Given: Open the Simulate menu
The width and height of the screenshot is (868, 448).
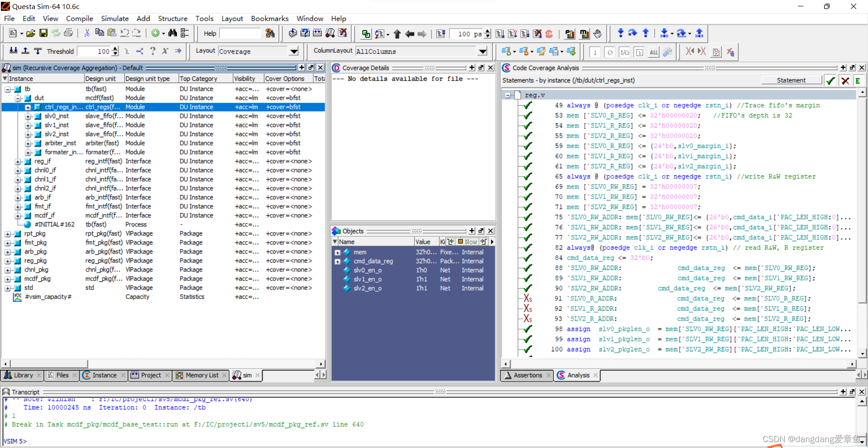Looking at the screenshot, I should point(114,19).
